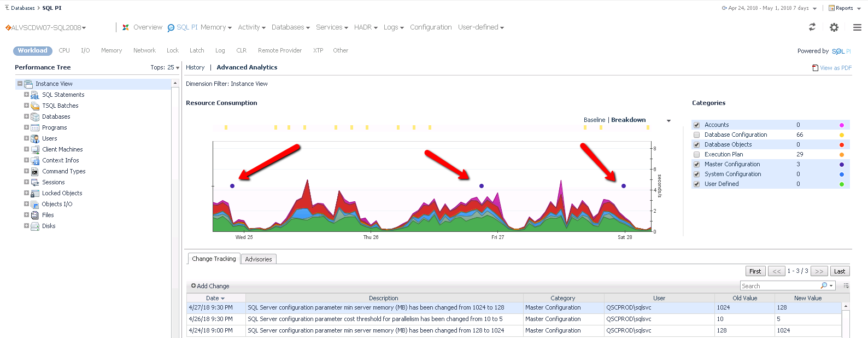
Task: Open the Baseline Breakdown dropdown arrow
Action: [x=668, y=121]
